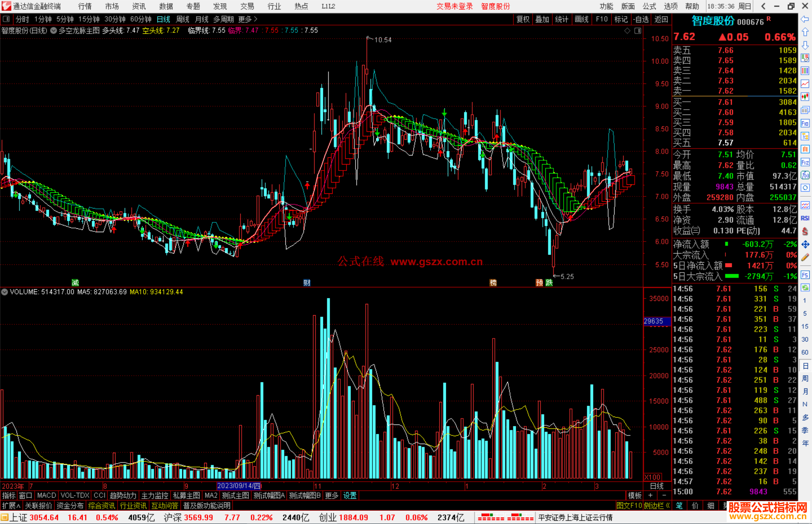Screen dimensions: 812x524
Task: Open the 公式 menu
Action: coord(649,6)
